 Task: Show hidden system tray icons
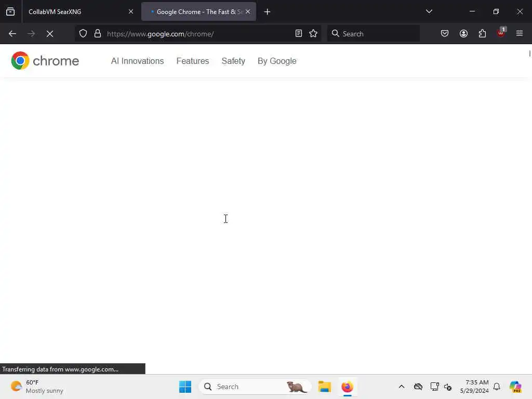[x=402, y=387]
